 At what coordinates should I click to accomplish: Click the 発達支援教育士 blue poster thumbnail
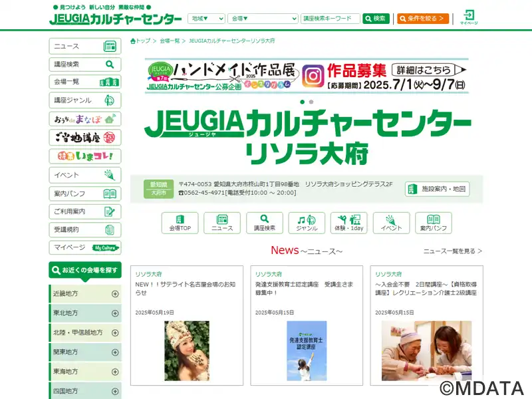[307, 351]
